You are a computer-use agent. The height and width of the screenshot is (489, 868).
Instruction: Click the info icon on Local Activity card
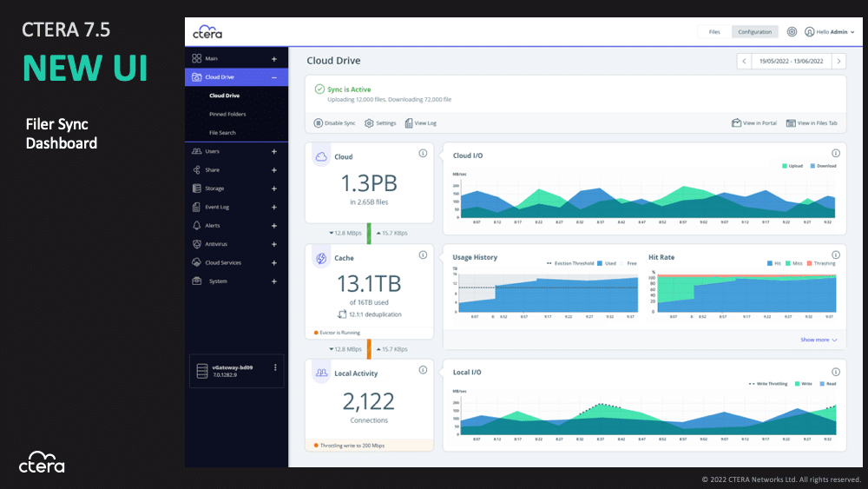(x=423, y=370)
